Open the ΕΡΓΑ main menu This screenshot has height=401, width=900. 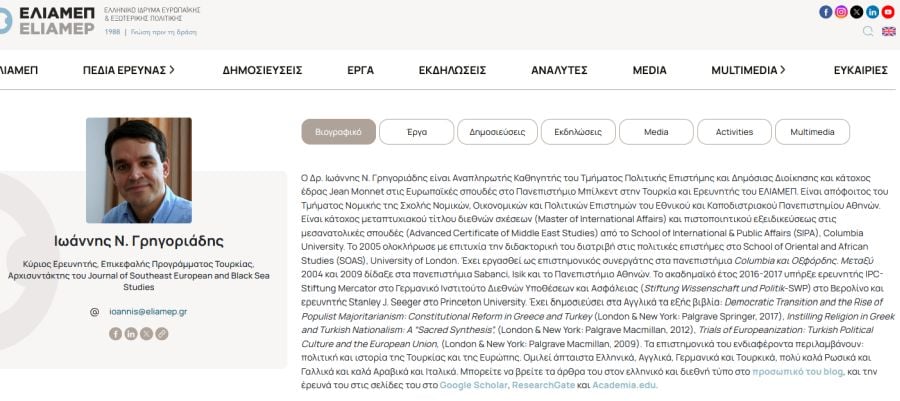[x=360, y=71]
